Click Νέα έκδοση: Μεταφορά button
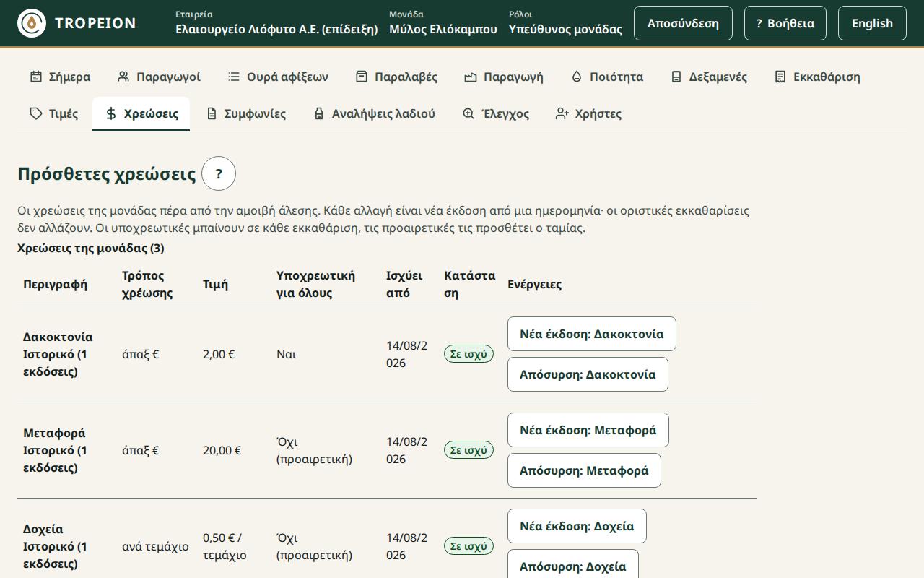The height and width of the screenshot is (578, 924). click(x=588, y=430)
